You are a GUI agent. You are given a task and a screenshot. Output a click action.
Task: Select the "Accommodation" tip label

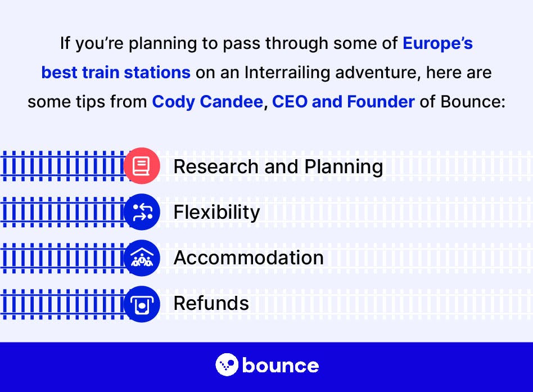249,258
